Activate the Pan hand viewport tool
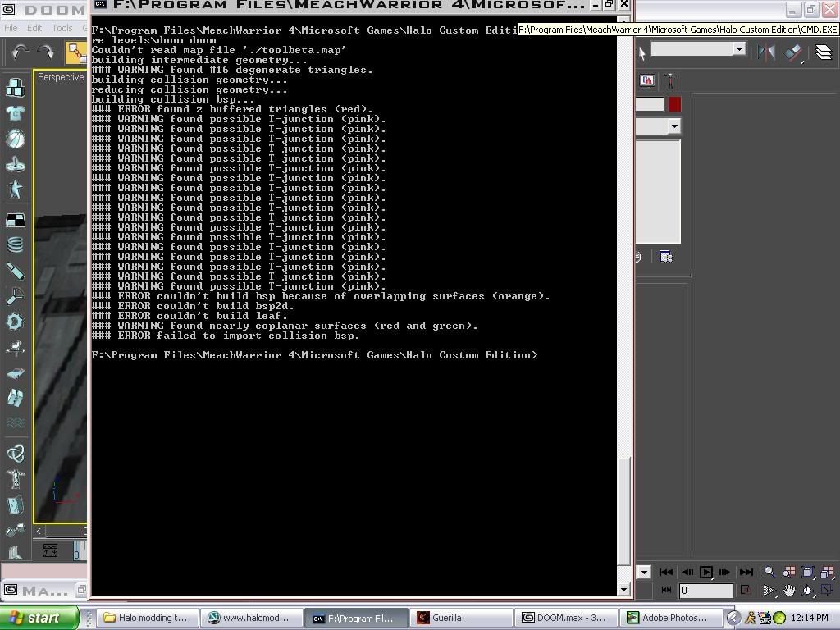 (x=789, y=591)
